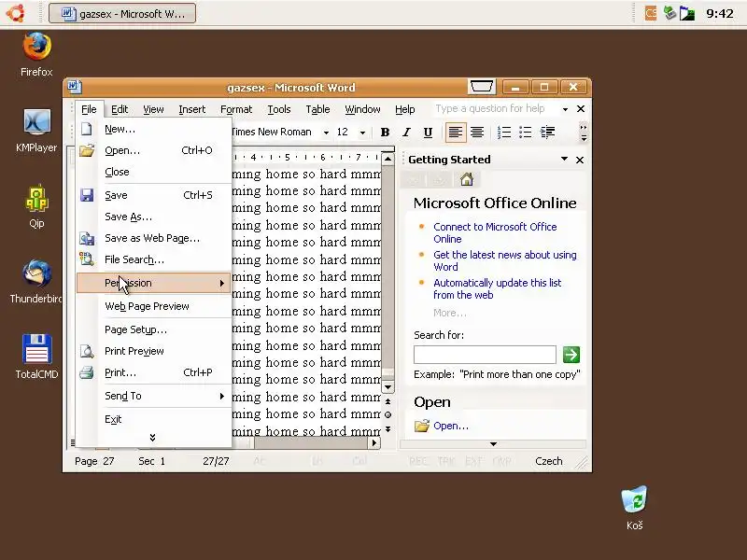747x560 pixels.
Task: Open help question box dropdown arrow
Action: [566, 109]
